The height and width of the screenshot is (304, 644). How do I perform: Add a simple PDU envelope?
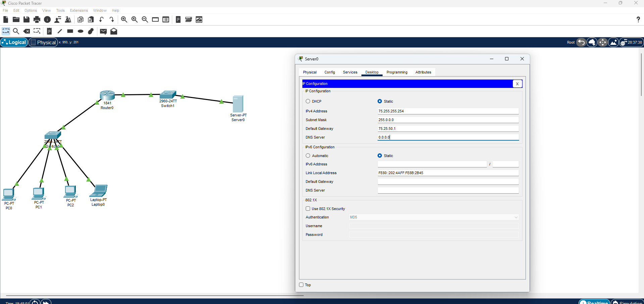103,31
